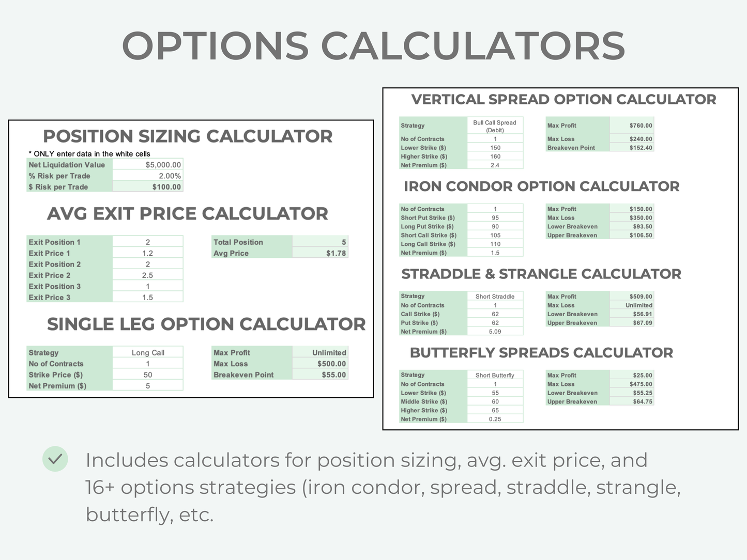Image resolution: width=747 pixels, height=560 pixels.
Task: Click the iron condor Short Put Strike cell
Action: pyautogui.click(x=495, y=218)
